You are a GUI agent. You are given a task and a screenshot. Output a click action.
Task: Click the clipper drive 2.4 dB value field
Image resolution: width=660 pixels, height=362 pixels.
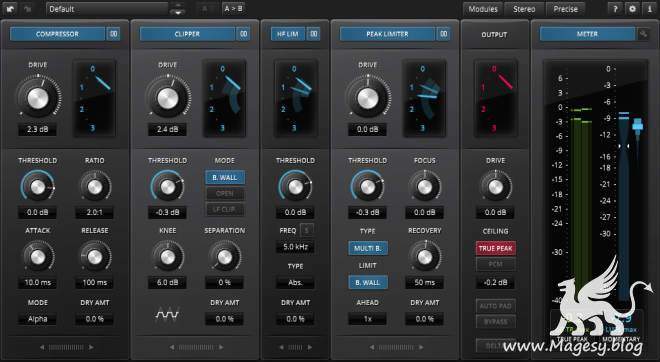point(167,129)
